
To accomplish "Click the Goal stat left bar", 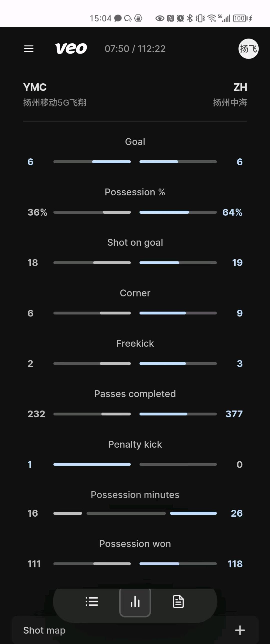I will point(92,162).
